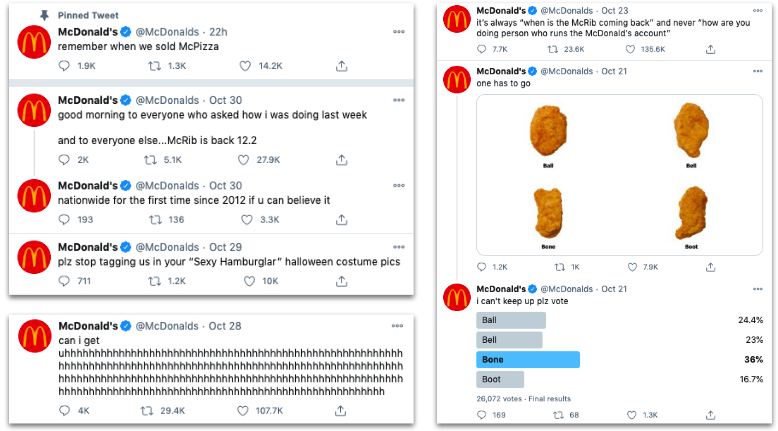Share the "i can't keep up plz vote" tweet

[711, 414]
